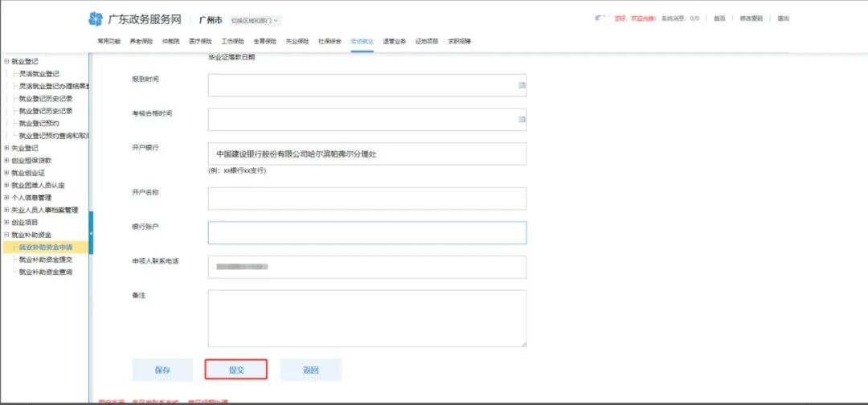The width and height of the screenshot is (868, 405).
Task: Open 就业登记预约 sidebar item
Action: click(x=39, y=124)
